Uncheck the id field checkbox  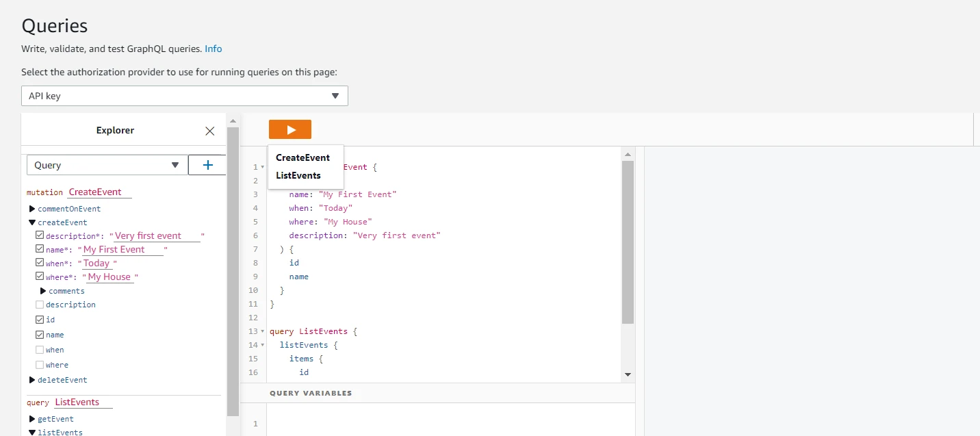(x=40, y=320)
